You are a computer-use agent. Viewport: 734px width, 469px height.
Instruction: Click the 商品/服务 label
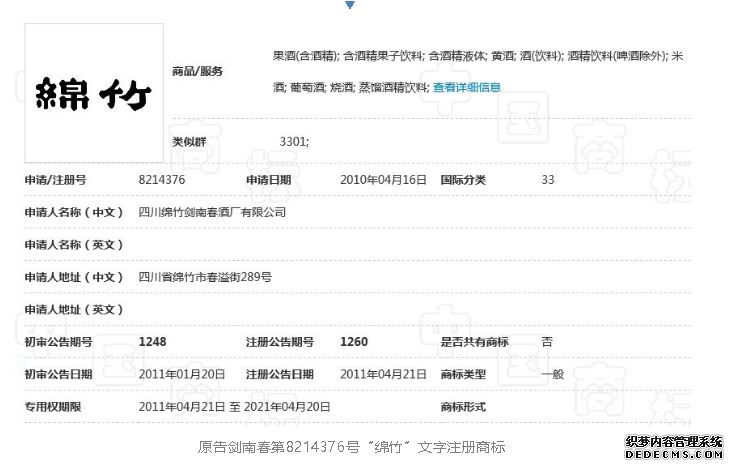(197, 72)
